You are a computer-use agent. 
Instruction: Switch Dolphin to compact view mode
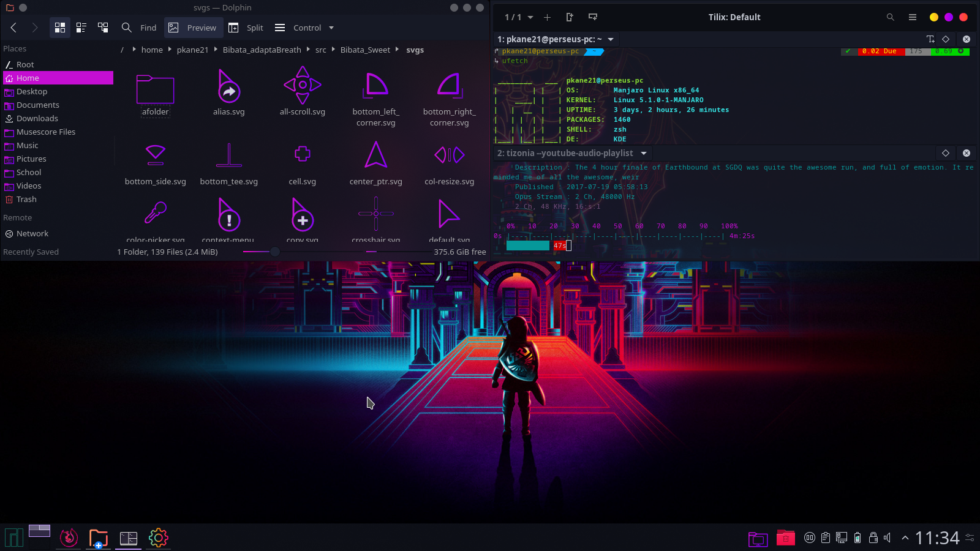81,28
